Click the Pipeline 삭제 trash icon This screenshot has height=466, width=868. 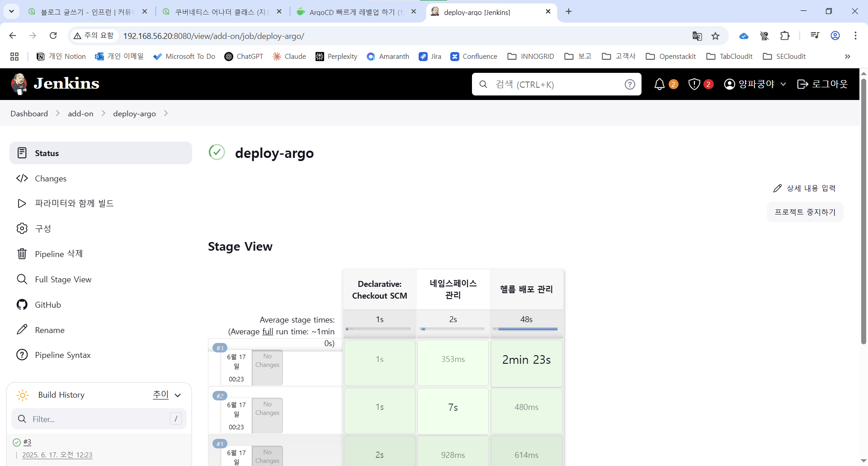[x=22, y=254]
